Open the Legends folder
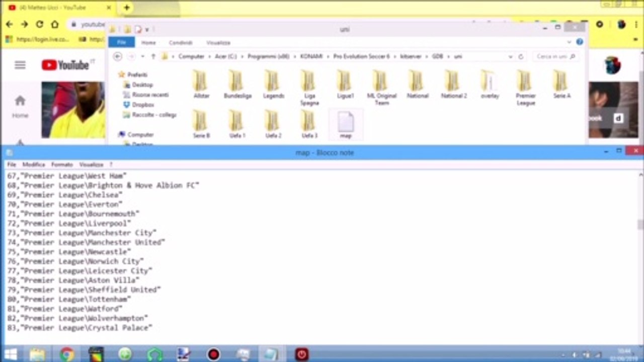 coord(273,84)
